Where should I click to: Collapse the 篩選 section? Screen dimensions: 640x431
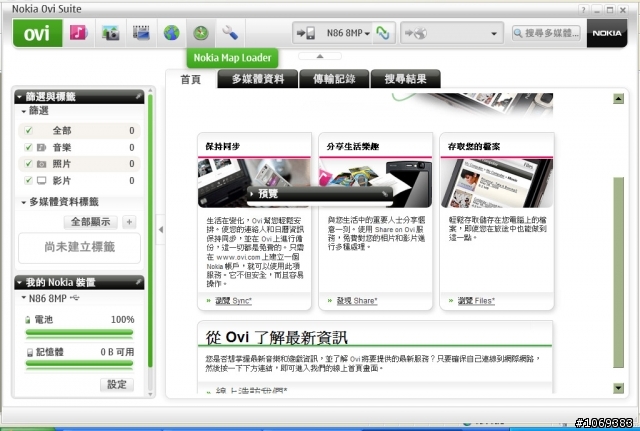pos(24,111)
